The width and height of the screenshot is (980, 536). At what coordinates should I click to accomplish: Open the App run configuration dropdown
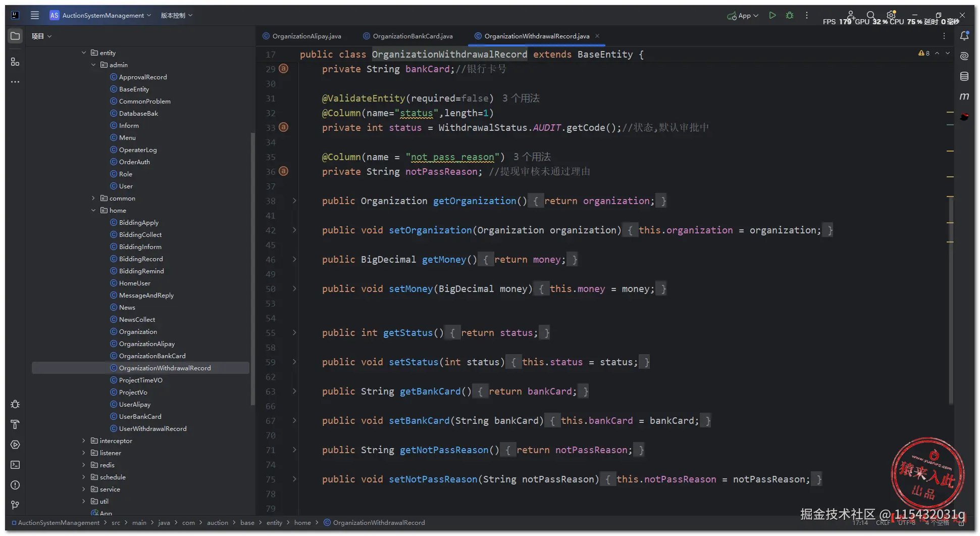[743, 15]
